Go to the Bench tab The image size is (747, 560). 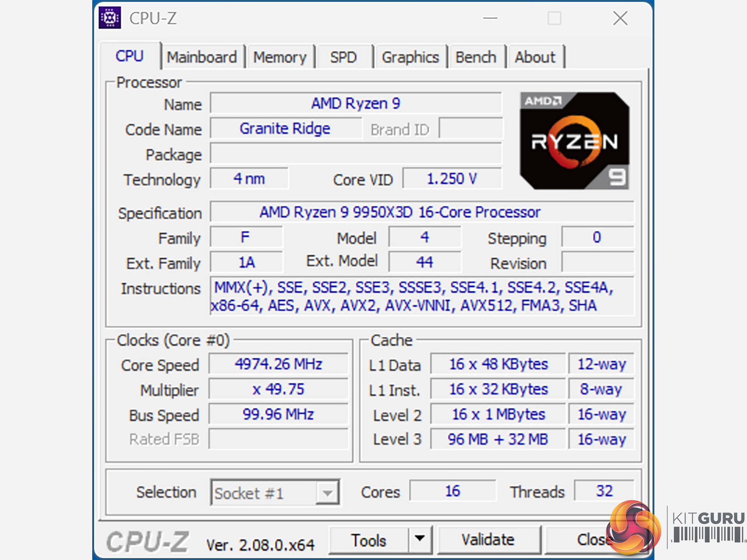[x=476, y=57]
